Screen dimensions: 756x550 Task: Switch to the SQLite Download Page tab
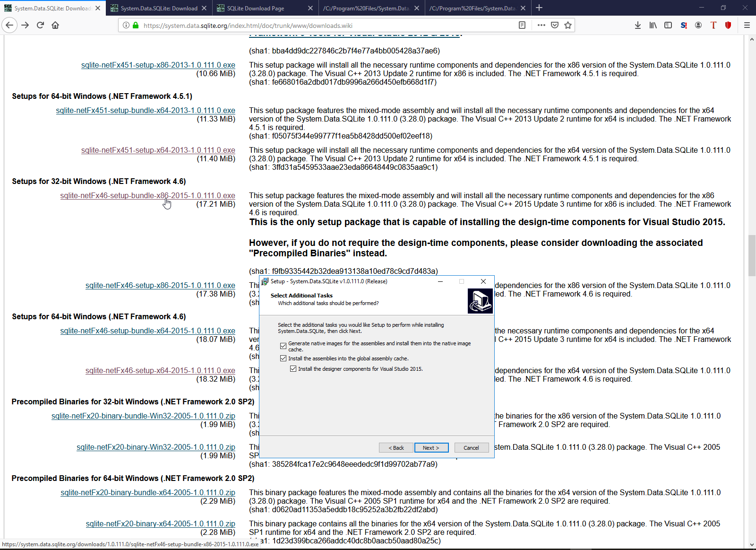(265, 8)
